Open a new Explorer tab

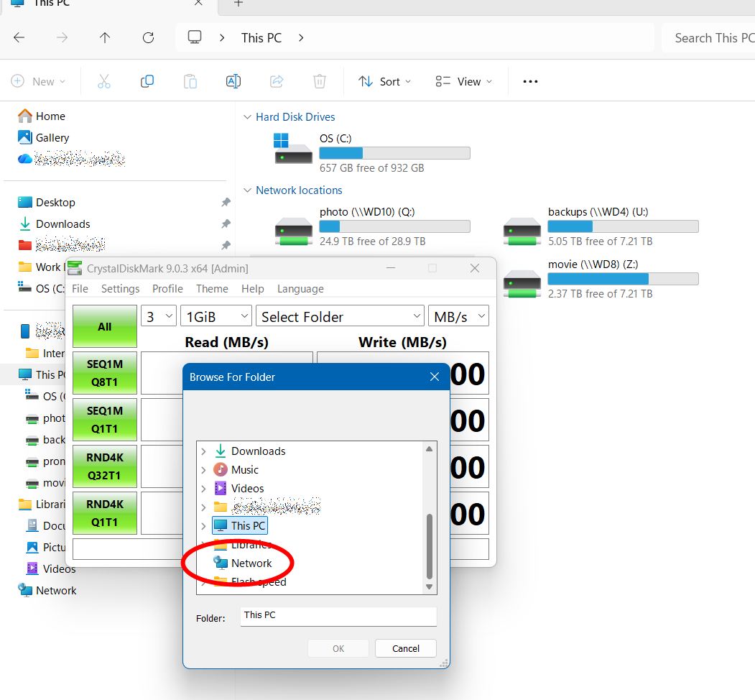coord(238,4)
